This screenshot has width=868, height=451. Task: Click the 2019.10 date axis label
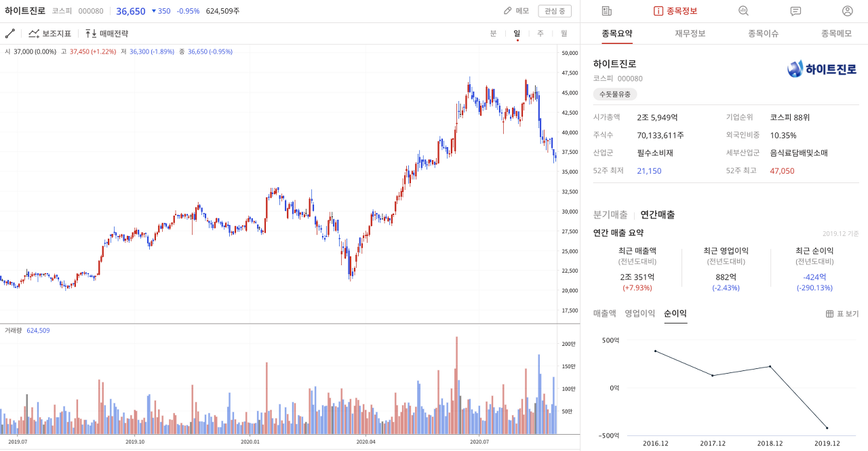136,442
